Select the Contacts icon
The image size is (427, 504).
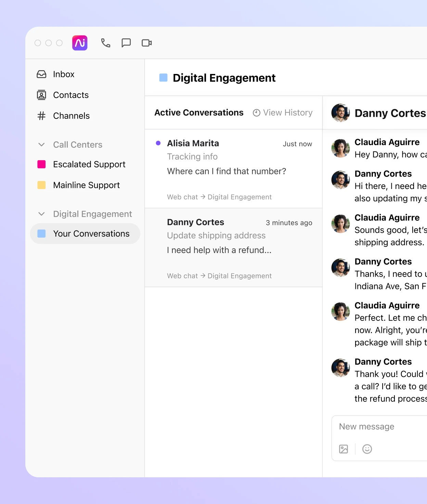click(41, 95)
